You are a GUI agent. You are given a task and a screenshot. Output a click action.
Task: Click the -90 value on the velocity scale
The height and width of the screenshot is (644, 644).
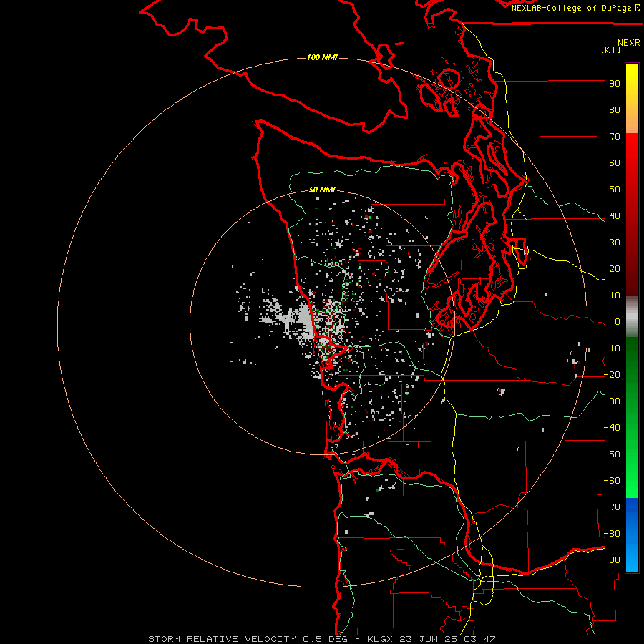point(612,560)
